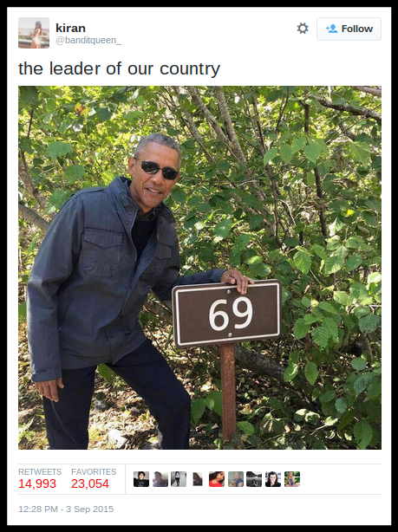This screenshot has height=532, width=398.
Task: Open the gear settings icon
Action: [303, 29]
